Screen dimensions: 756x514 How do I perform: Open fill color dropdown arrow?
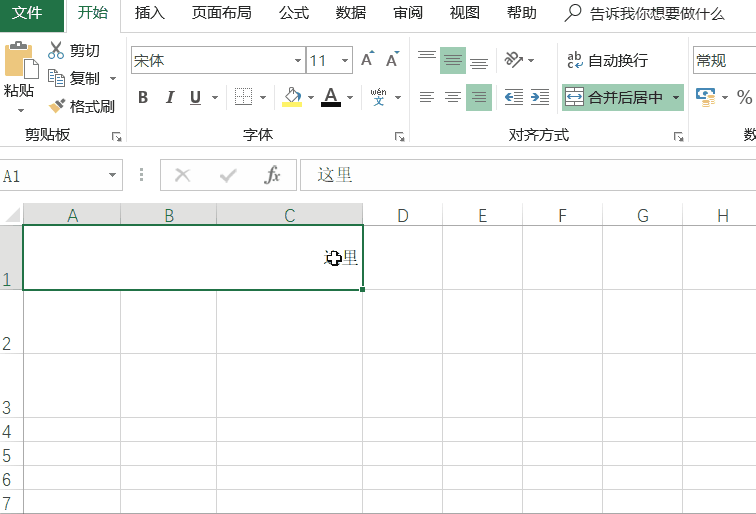[311, 97]
